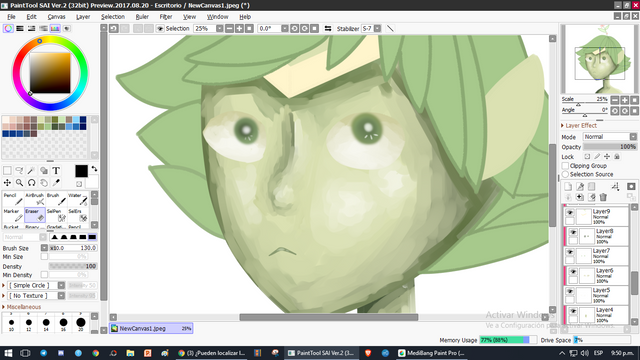Open the No Texture dropdown
This screenshot has width=640, height=360.
61,296
